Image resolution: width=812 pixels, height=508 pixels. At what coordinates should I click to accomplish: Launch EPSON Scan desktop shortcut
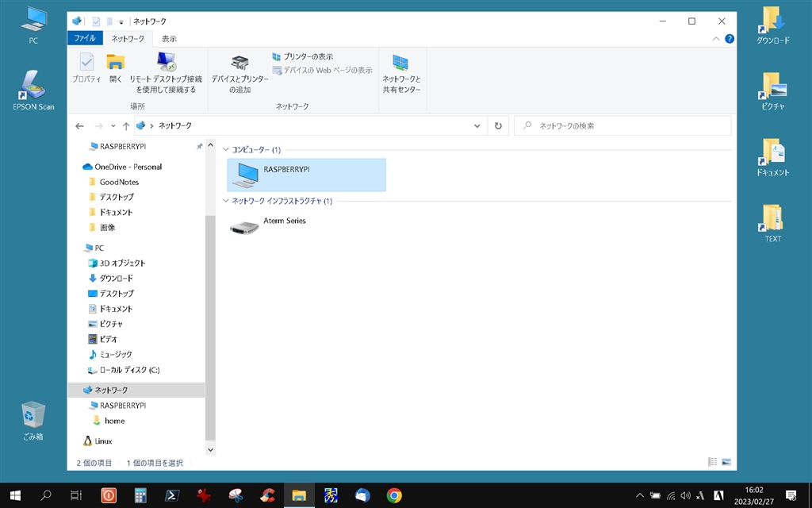[x=33, y=90]
